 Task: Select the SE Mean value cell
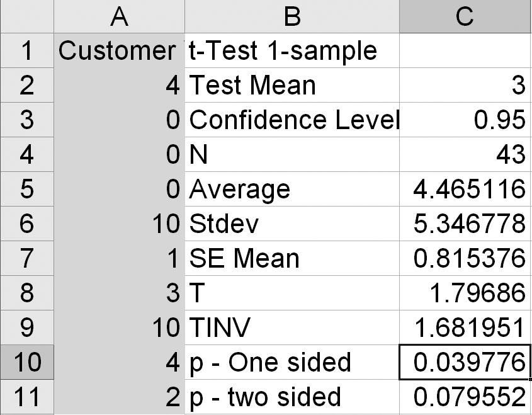[x=465, y=258]
